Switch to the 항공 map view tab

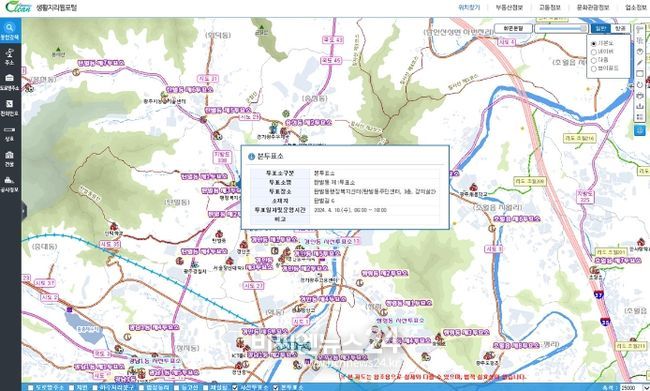click(620, 28)
